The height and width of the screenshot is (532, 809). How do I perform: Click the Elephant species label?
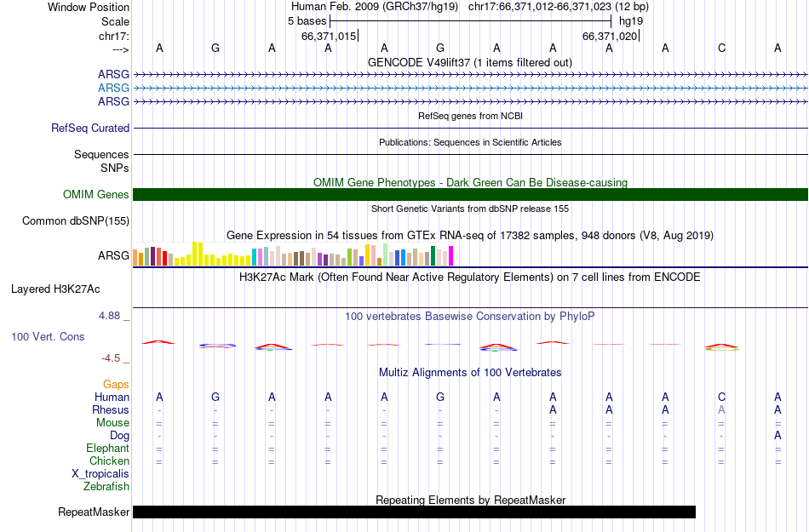108,448
